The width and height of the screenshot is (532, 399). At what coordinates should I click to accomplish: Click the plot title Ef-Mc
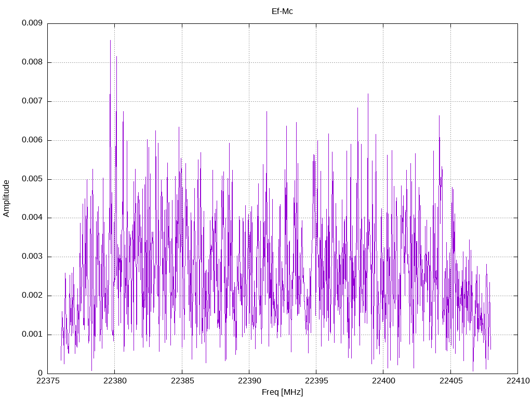282,11
